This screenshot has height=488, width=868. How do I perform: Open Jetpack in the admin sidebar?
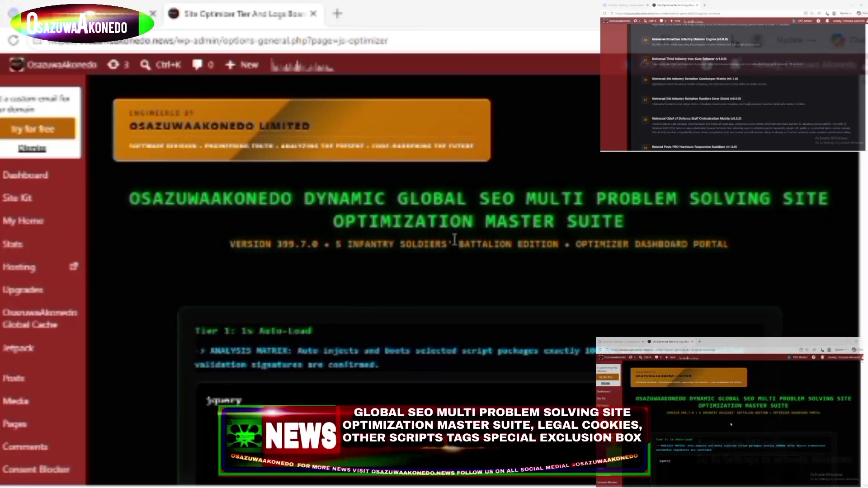(18, 348)
